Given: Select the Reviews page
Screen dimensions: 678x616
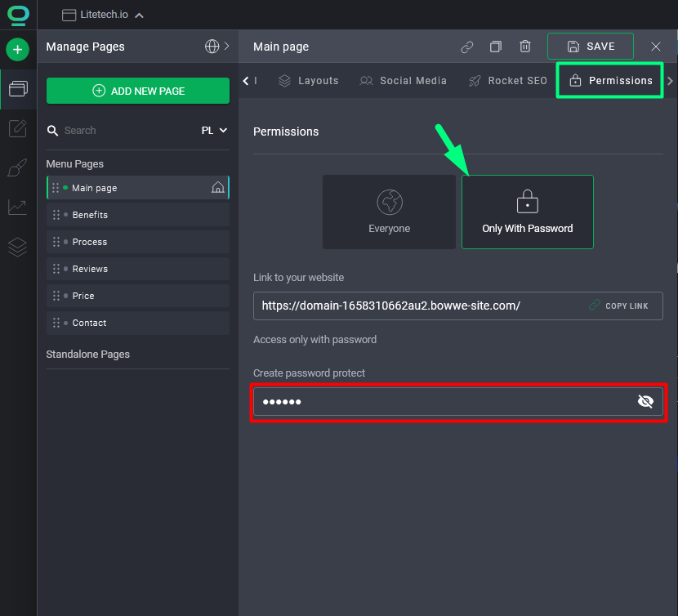Looking at the screenshot, I should click(x=138, y=269).
